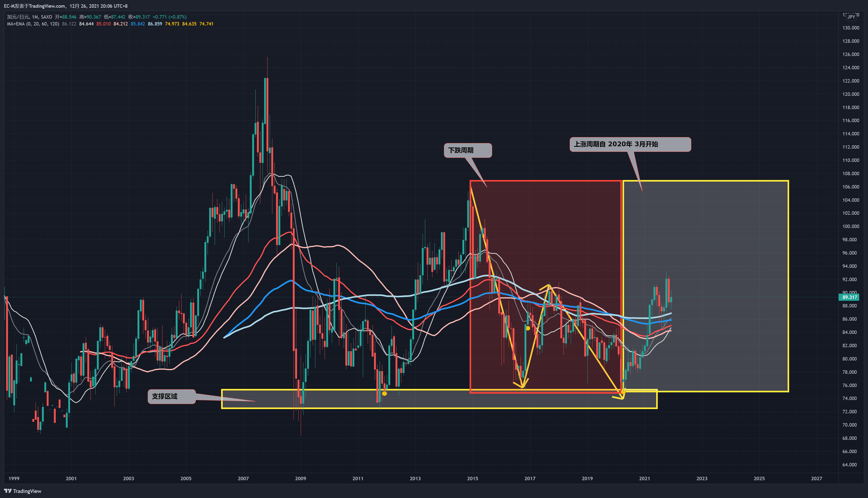This screenshot has width=868, height=498.
Task: Click the 106.000 price axis label
Action: tap(851, 187)
